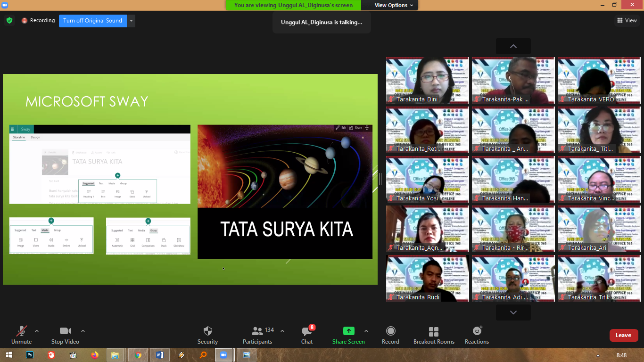
Task: Turn off Original Sound
Action: [93, 21]
